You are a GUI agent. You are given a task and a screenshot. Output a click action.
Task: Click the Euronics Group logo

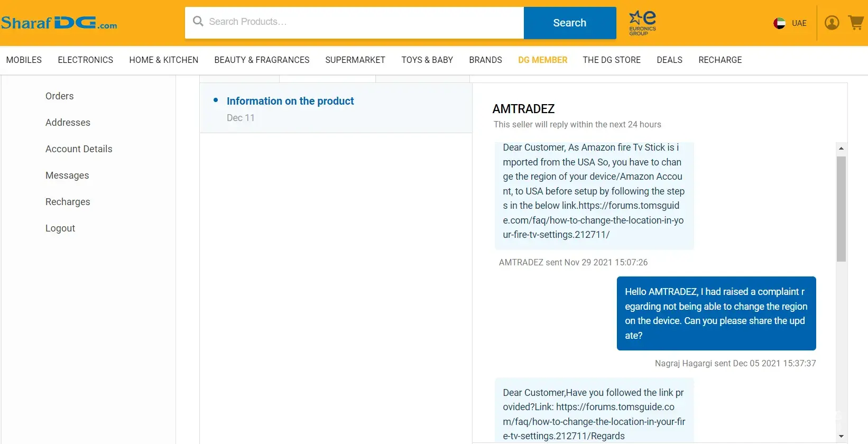(642, 23)
